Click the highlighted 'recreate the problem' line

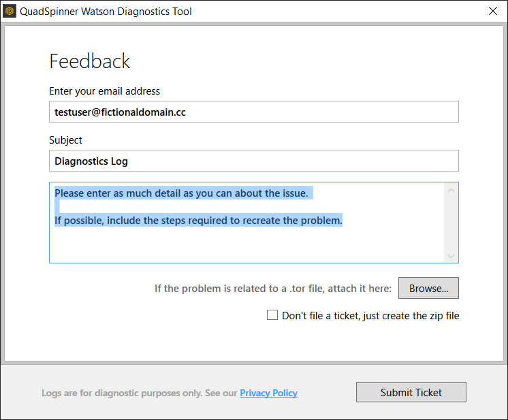click(198, 221)
